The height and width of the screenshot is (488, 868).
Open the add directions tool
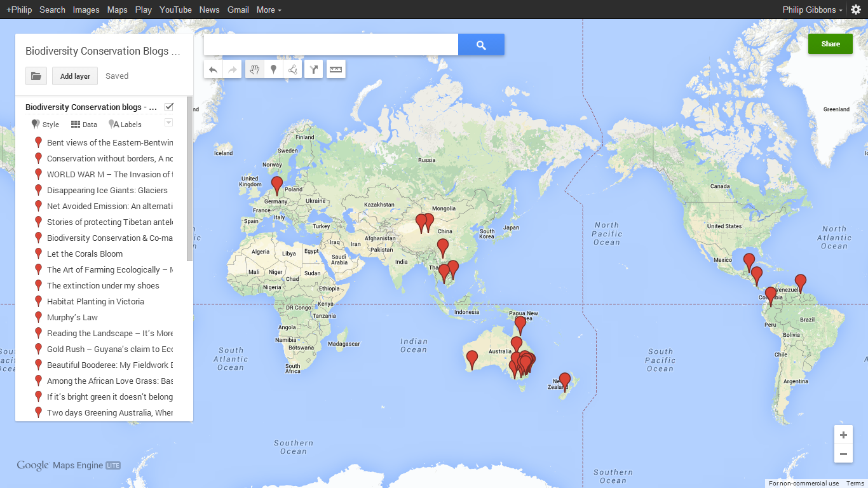(314, 70)
